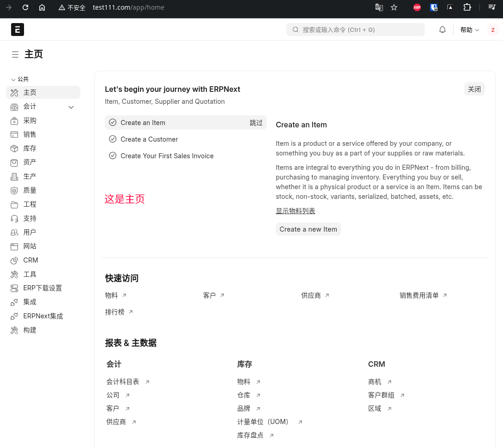Toggle the sidebar hamburger menu
The image size is (503, 448).
pos(15,54)
